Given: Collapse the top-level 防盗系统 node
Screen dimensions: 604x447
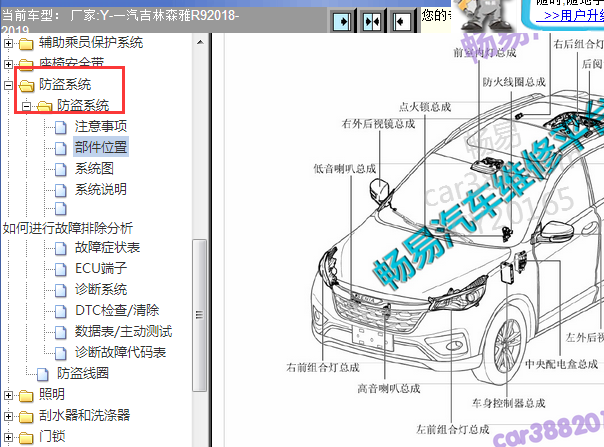Looking at the screenshot, I should pos(8,85).
